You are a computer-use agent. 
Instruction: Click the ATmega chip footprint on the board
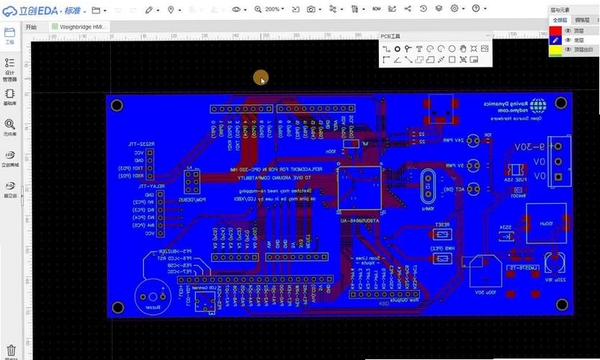pos(359,188)
